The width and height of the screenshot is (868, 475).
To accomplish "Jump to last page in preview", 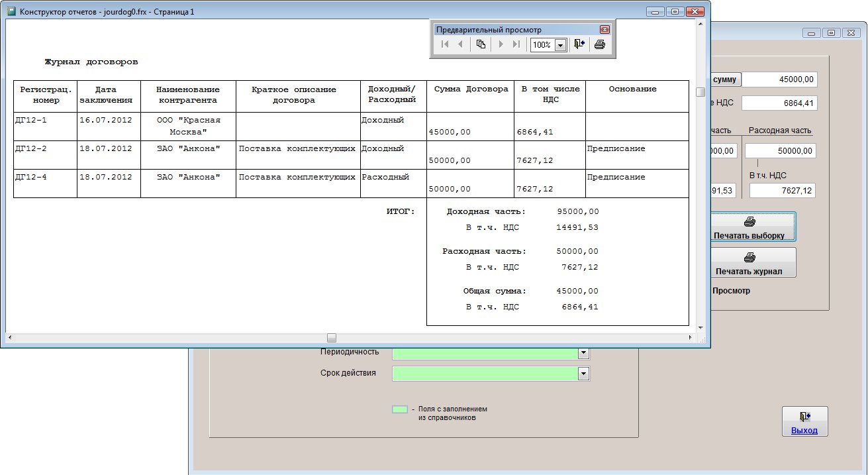I will click(x=516, y=44).
